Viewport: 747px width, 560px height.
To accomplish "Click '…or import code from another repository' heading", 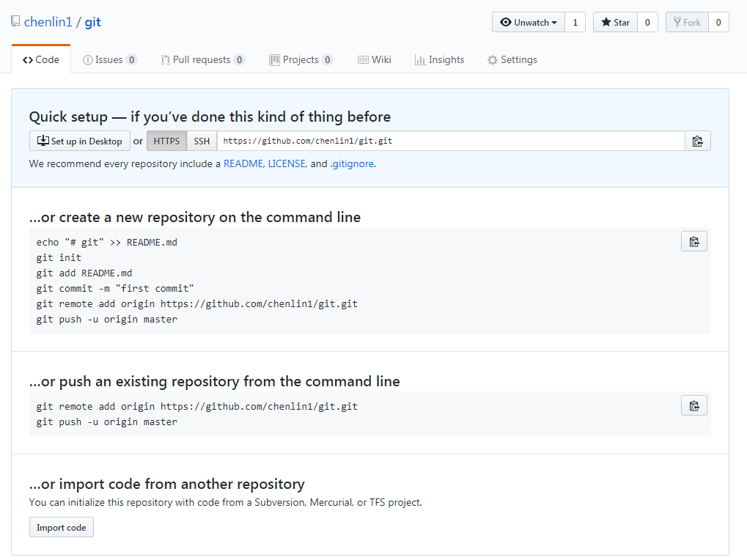I will [x=166, y=484].
